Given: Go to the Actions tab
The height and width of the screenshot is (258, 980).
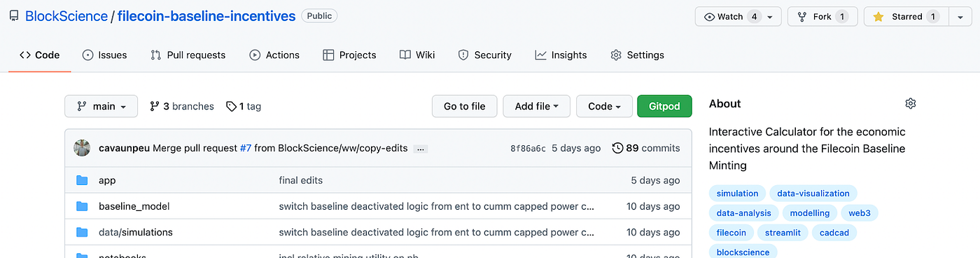Looking at the screenshot, I should [274, 55].
